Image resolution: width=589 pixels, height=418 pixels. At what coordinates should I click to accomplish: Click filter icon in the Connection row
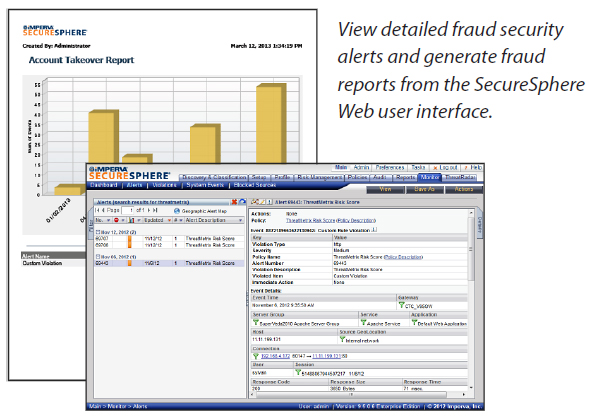pos(256,356)
